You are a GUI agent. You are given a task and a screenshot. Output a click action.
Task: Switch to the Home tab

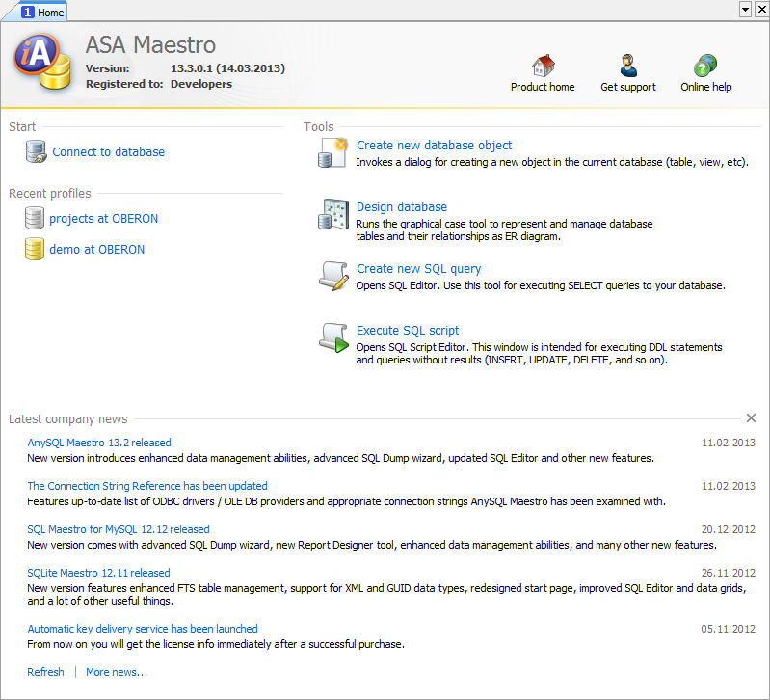(42, 13)
